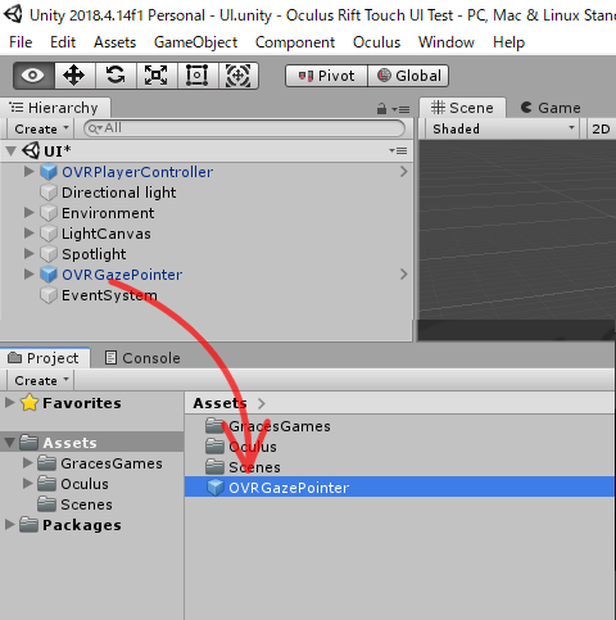Viewport: 616px width, 620px height.
Task: Select the Hand (view) tool
Action: coord(34,75)
